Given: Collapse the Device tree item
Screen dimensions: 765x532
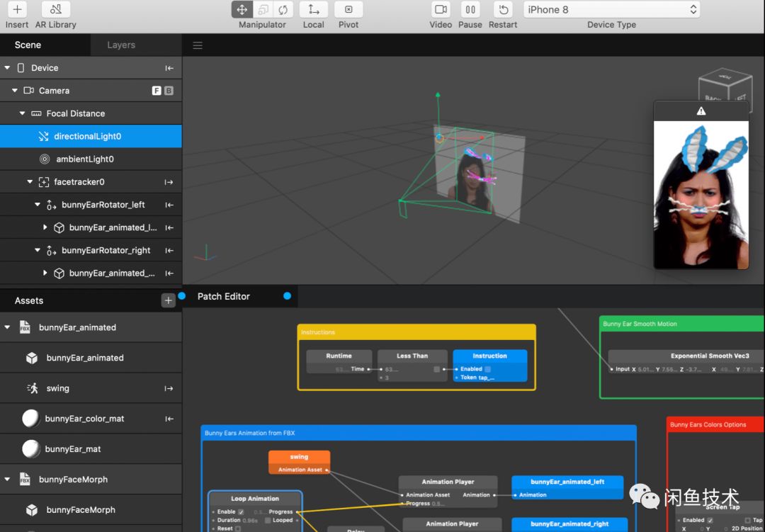Looking at the screenshot, I should (x=7, y=68).
